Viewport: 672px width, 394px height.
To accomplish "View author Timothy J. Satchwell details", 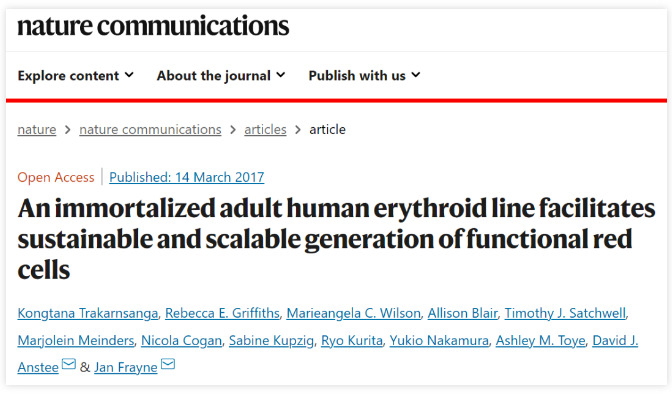I will coord(565,313).
